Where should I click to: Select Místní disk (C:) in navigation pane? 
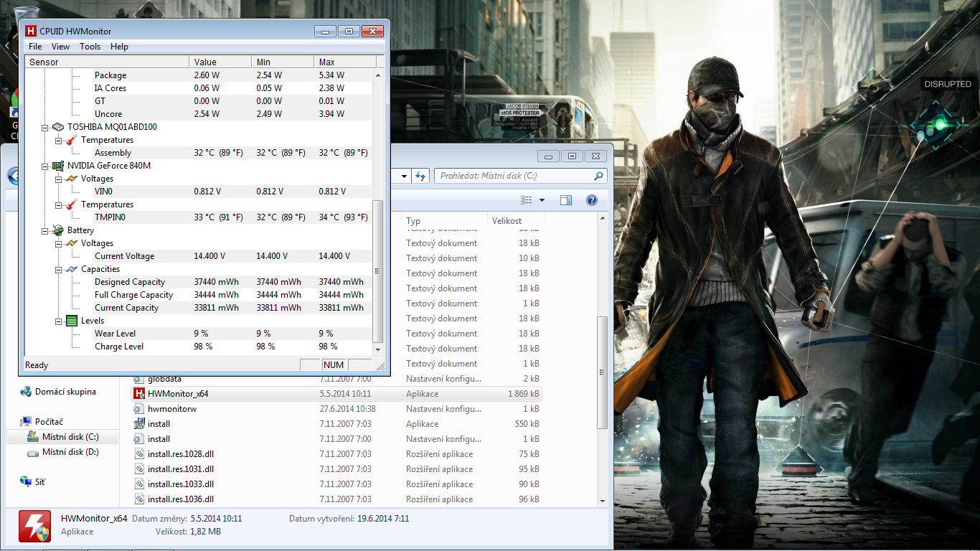click(x=62, y=437)
